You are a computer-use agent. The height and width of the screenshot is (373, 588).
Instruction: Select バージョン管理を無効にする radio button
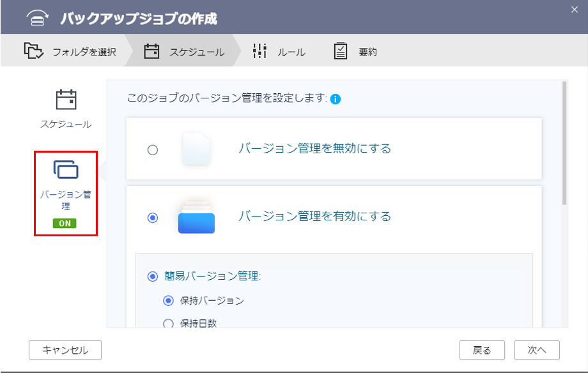coord(152,150)
